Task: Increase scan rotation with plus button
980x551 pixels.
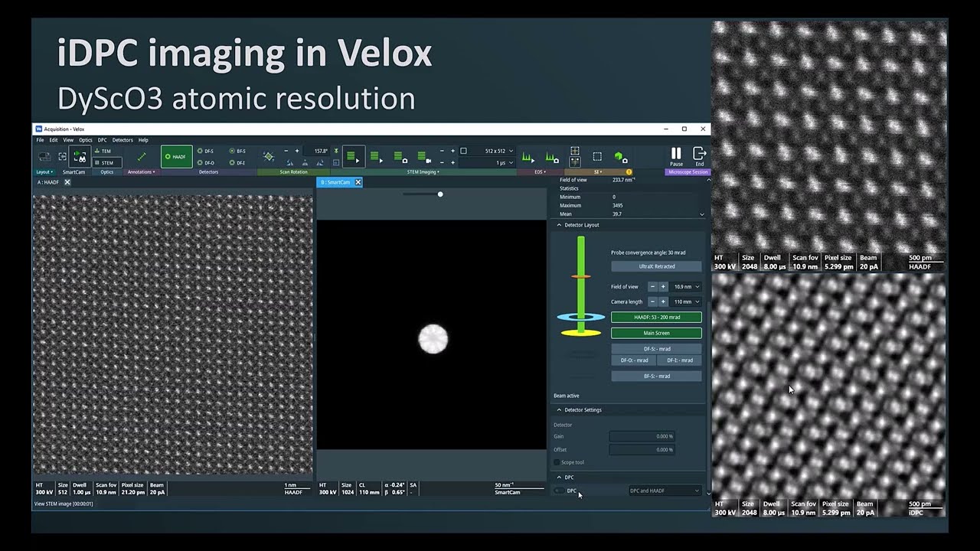Action: pyautogui.click(x=297, y=151)
